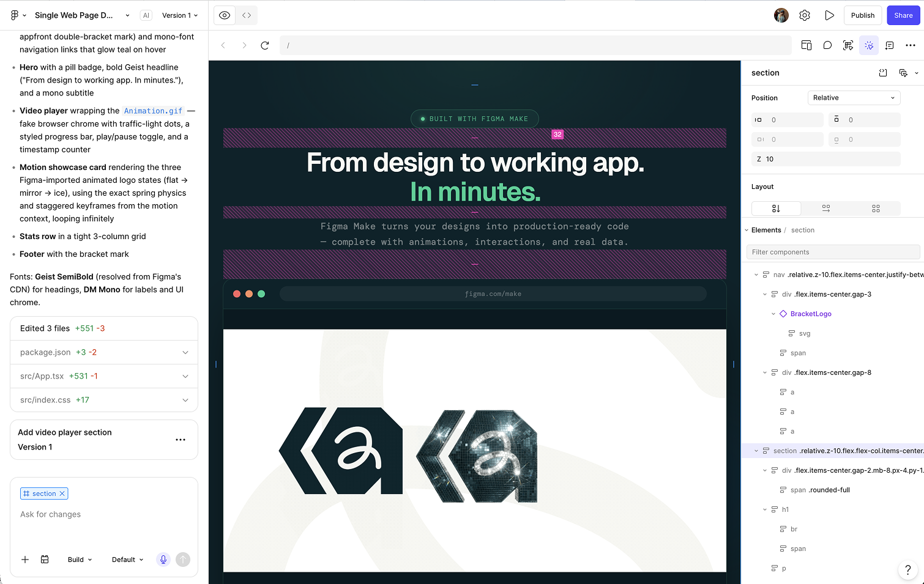Click the top position offset field
This screenshot has width=924, height=584.
(865, 120)
